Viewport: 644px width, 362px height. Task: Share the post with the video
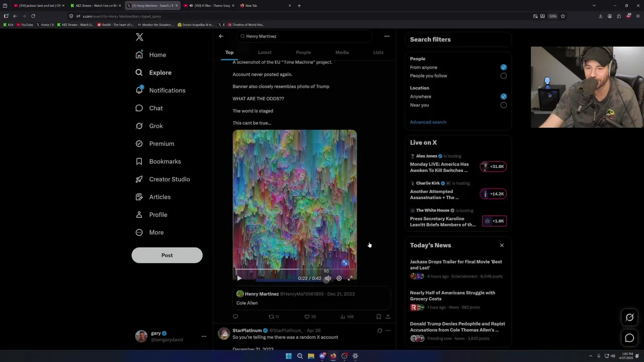[x=388, y=317]
